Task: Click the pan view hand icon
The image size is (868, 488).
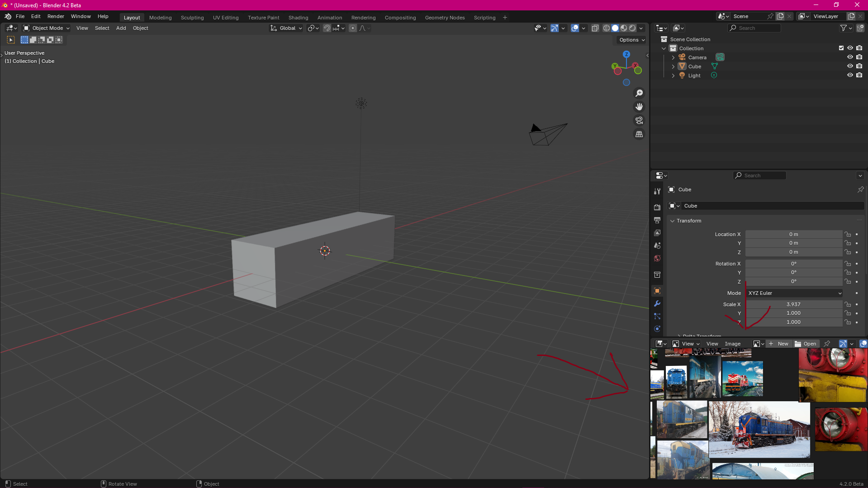Action: pyautogui.click(x=639, y=107)
